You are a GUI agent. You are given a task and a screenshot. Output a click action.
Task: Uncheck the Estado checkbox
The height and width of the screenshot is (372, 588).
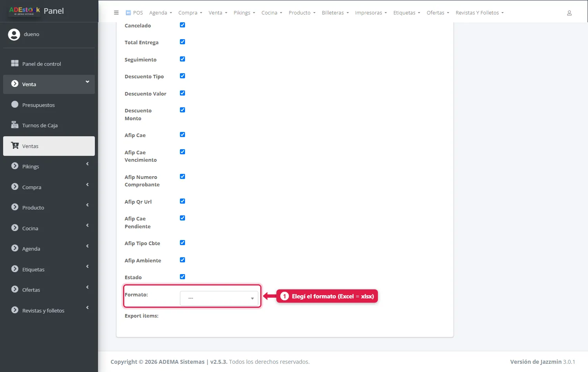click(x=182, y=277)
